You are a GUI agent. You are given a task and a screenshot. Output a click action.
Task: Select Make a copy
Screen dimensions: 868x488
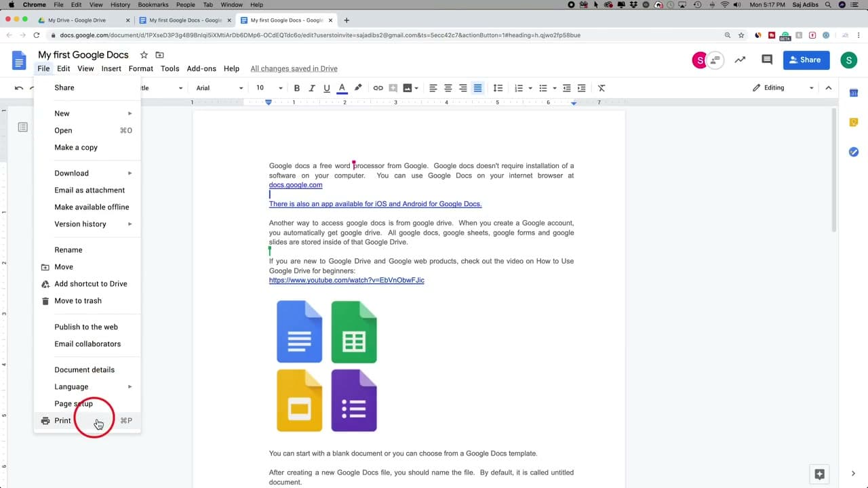(87, 147)
